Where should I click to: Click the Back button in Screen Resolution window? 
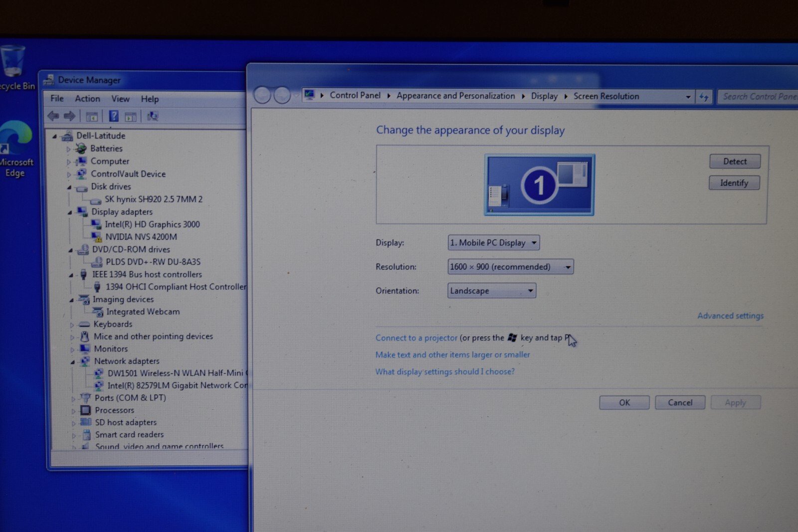coord(262,95)
